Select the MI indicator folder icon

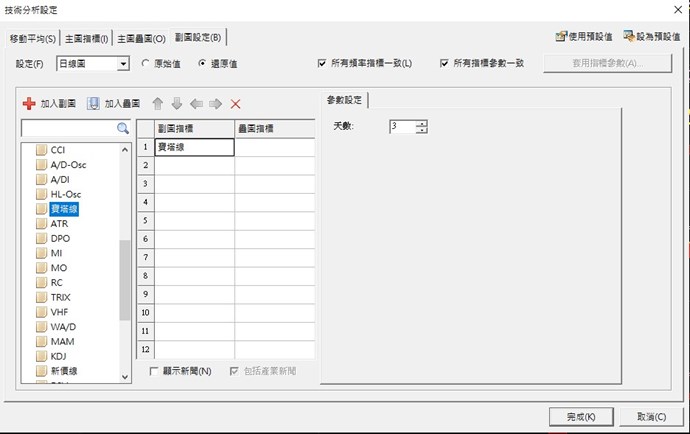41,253
